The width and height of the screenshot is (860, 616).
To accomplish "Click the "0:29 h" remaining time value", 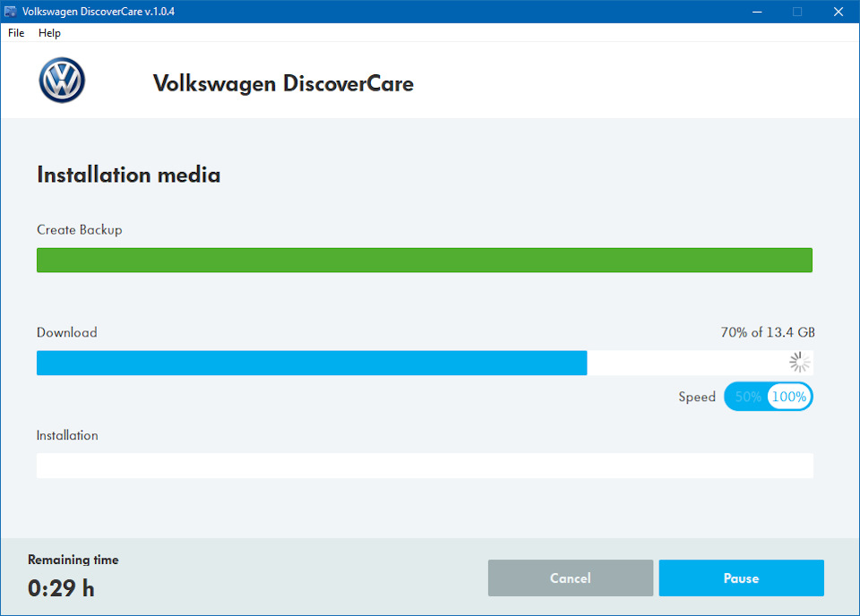I will (61, 588).
